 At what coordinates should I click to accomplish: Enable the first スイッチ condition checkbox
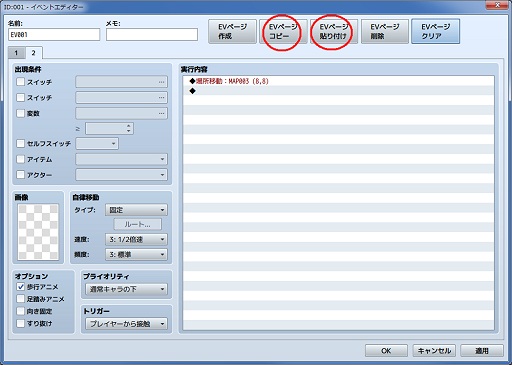[21, 82]
